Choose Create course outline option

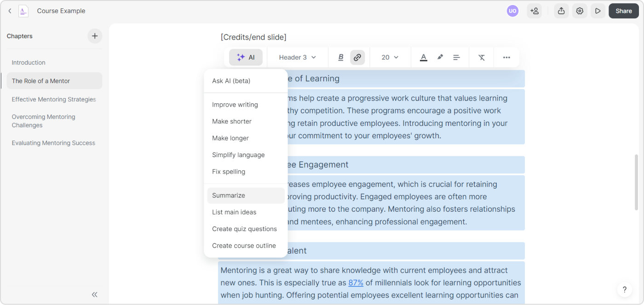point(246,246)
